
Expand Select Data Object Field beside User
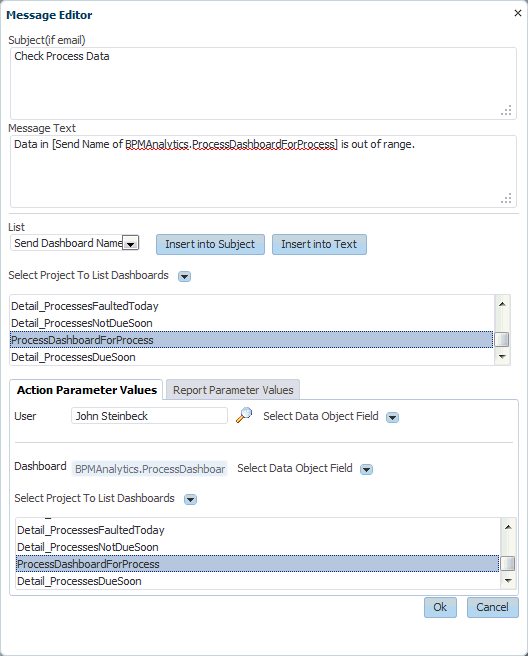(x=392, y=417)
